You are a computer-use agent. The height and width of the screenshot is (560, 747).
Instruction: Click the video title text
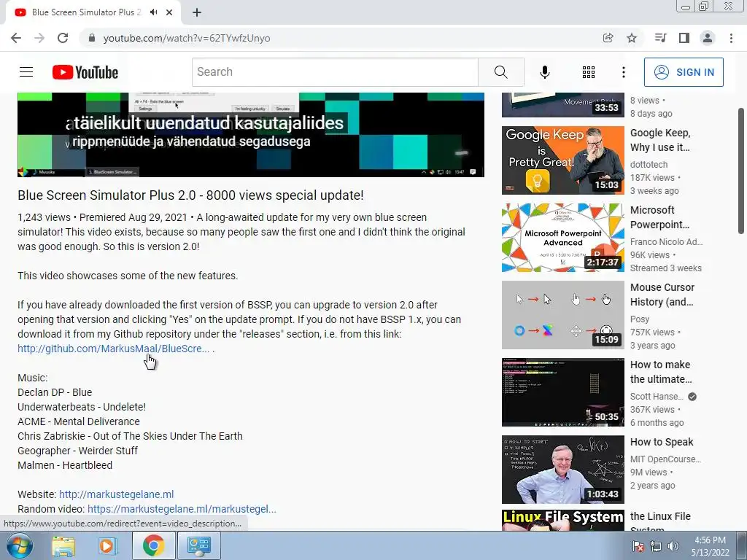click(190, 195)
